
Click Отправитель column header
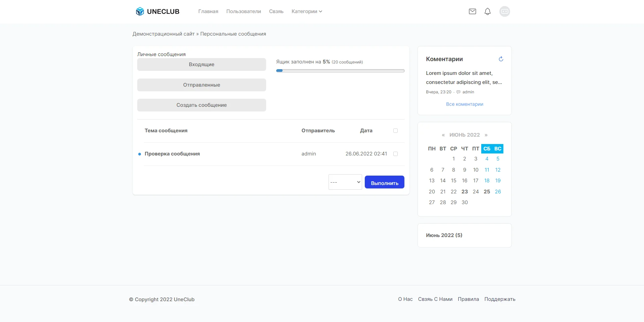[318, 131]
